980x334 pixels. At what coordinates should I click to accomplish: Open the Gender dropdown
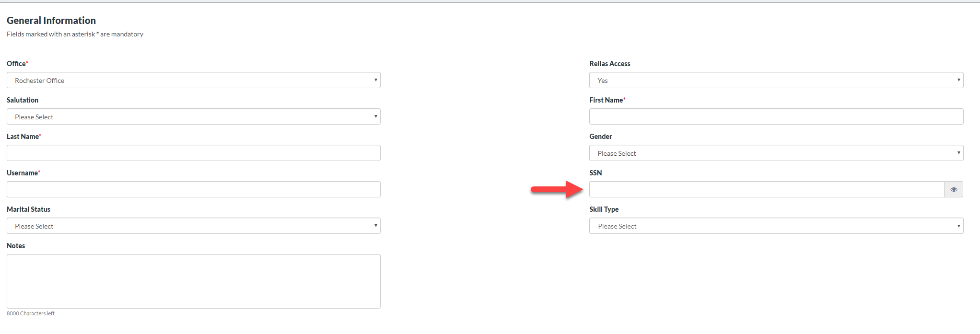coord(776,153)
